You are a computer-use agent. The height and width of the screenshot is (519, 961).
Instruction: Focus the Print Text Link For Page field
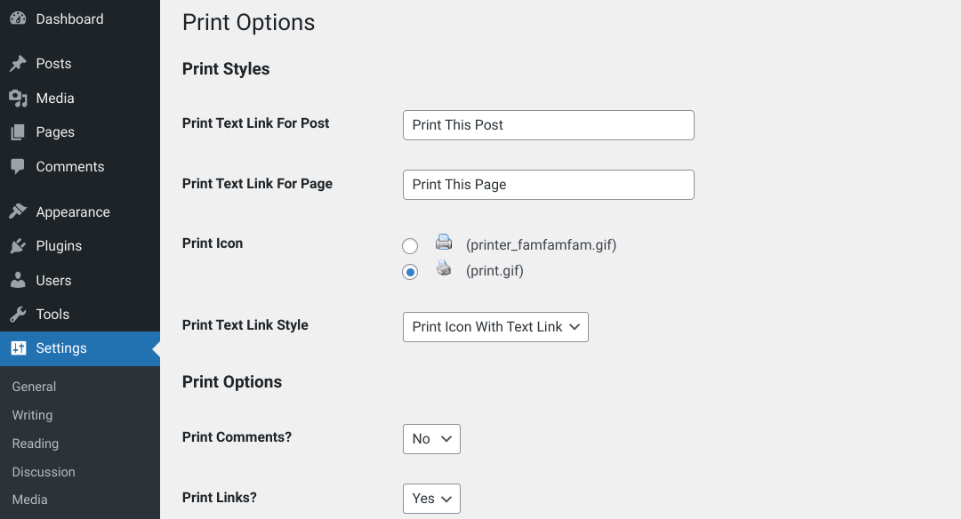tap(548, 185)
